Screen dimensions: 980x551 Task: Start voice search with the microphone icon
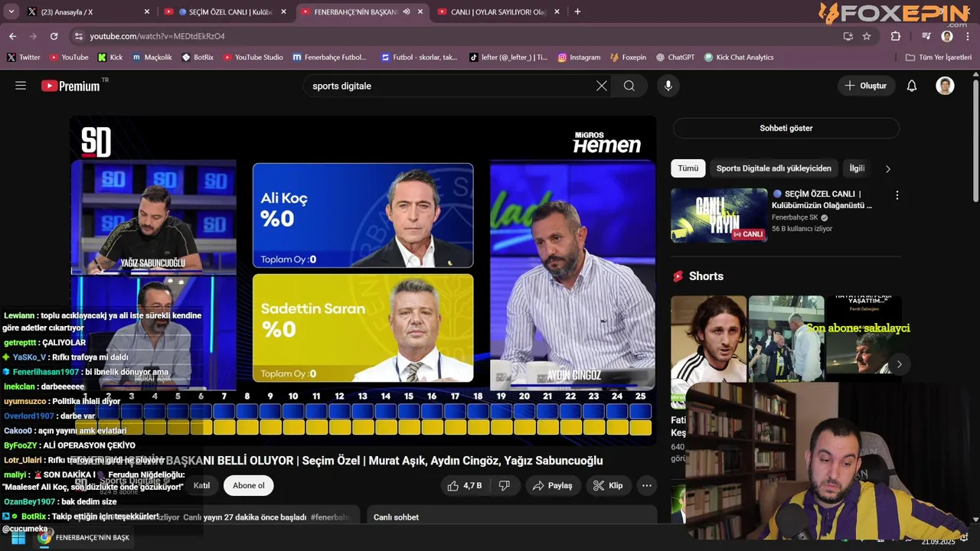click(668, 86)
